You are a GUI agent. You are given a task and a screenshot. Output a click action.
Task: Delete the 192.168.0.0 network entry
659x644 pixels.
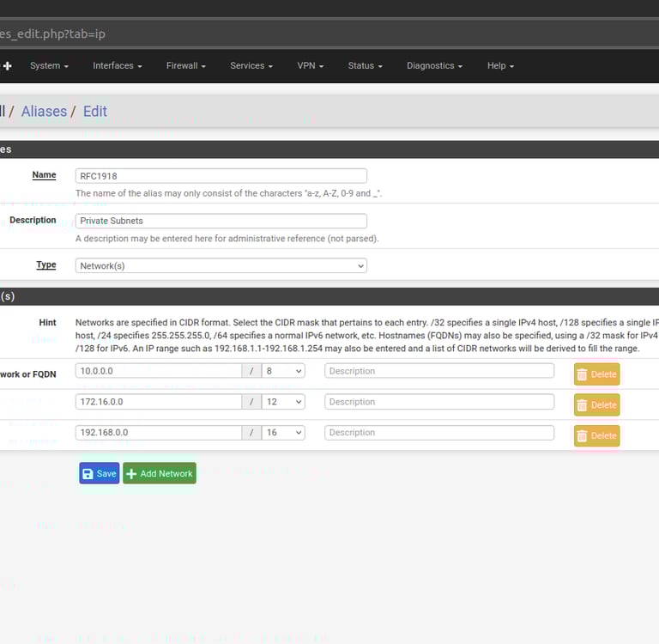click(x=596, y=435)
